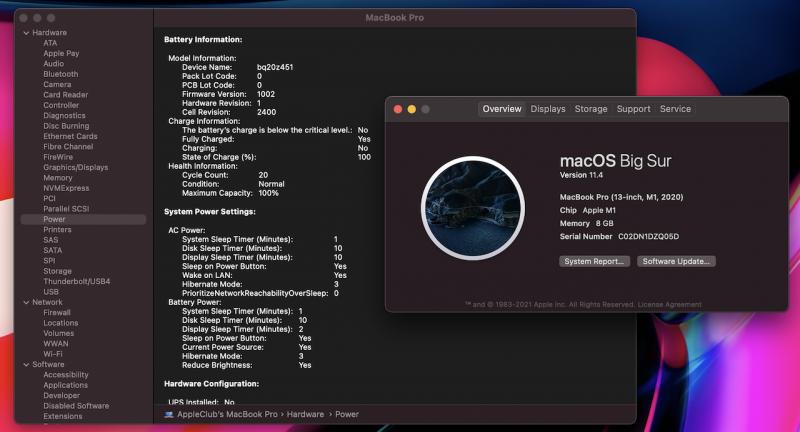Select NVMExpress in the sidebar
This screenshot has height=432, width=800.
tap(66, 188)
